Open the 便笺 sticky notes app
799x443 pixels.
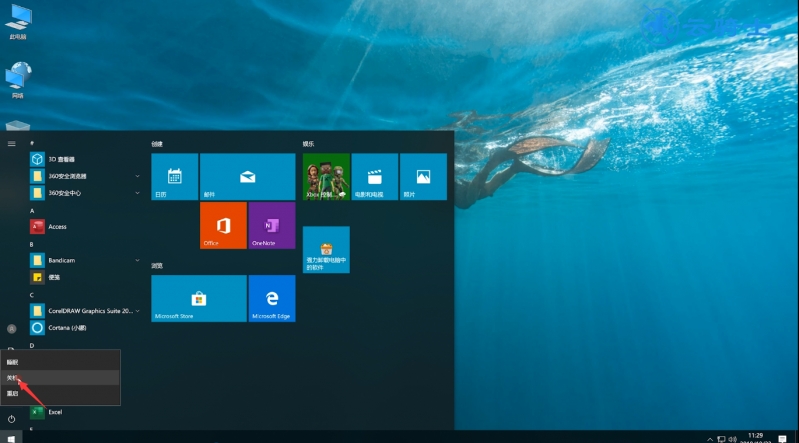[x=84, y=277]
